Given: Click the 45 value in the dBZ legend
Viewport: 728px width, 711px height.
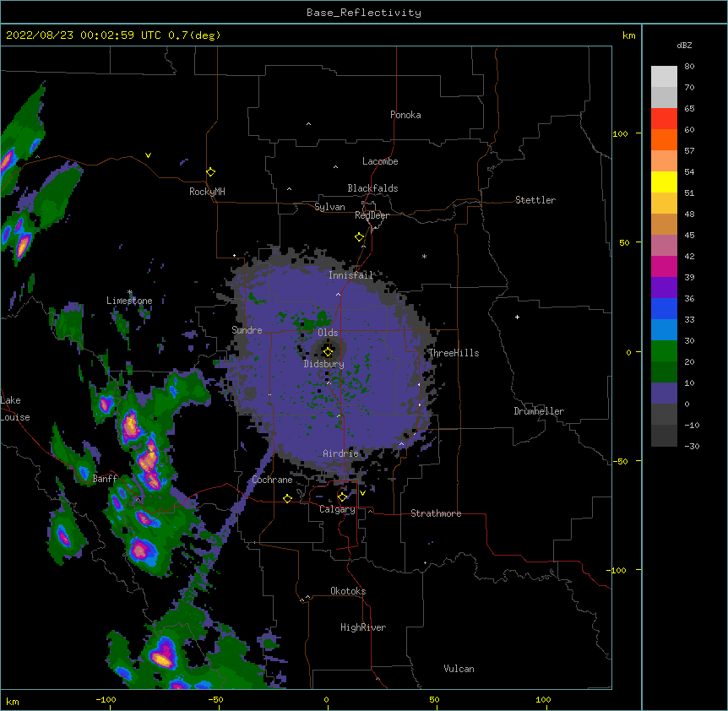Looking at the screenshot, I should point(689,236).
